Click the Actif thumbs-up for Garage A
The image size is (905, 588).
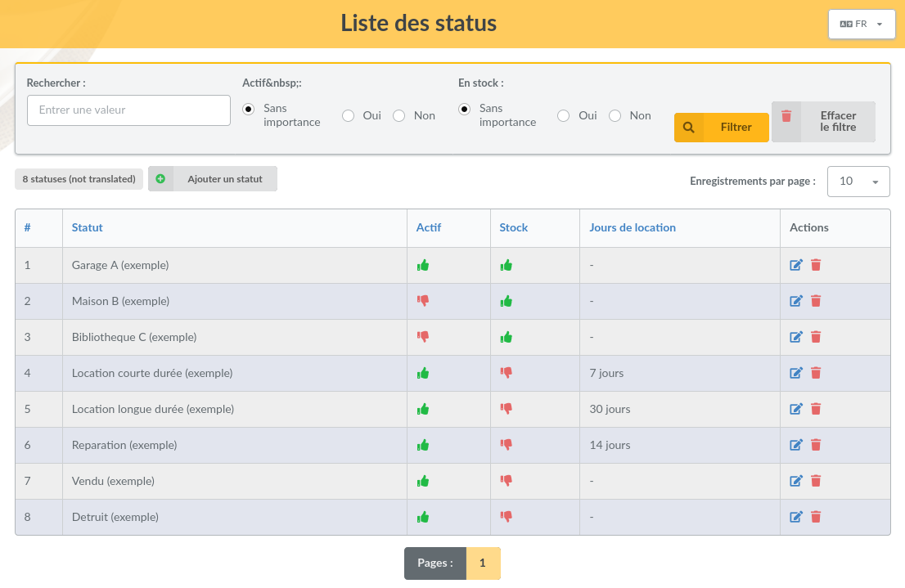click(423, 266)
